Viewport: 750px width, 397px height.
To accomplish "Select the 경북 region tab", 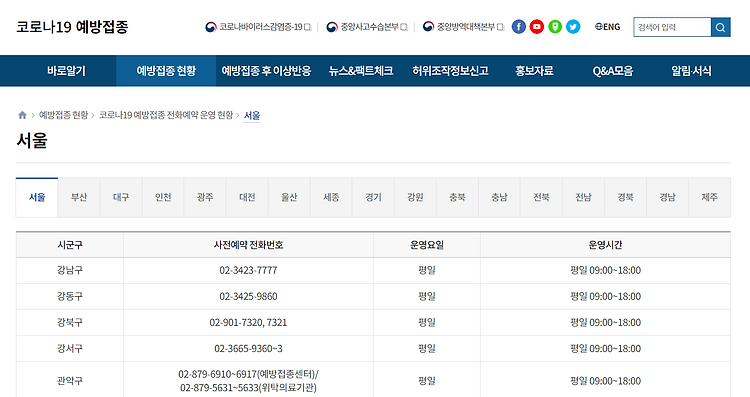I will (x=625, y=197).
